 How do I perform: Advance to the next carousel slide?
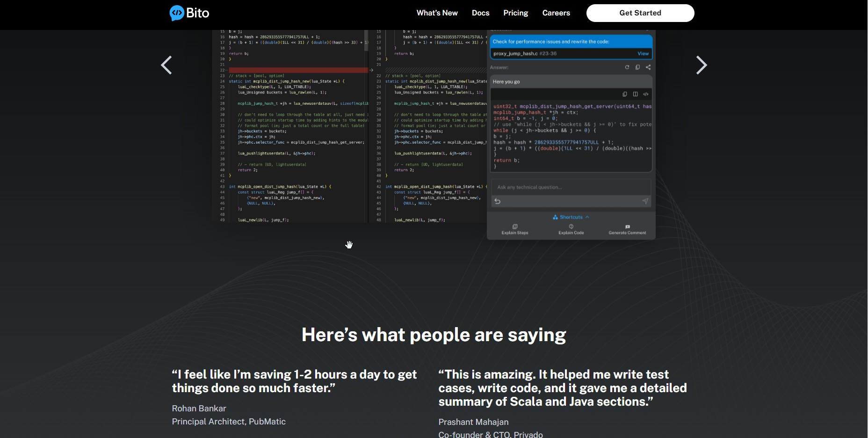pyautogui.click(x=701, y=65)
